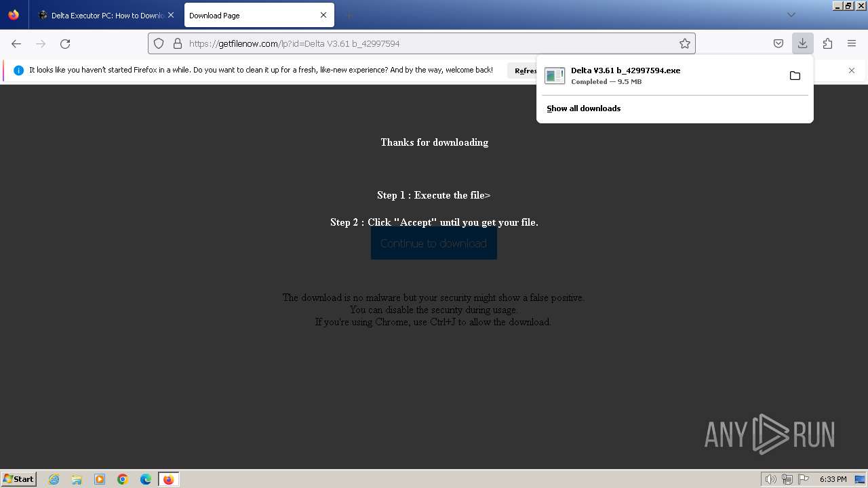Screen dimensions: 868x488
Task: Select the Firefox taskbar button
Action: [168, 479]
